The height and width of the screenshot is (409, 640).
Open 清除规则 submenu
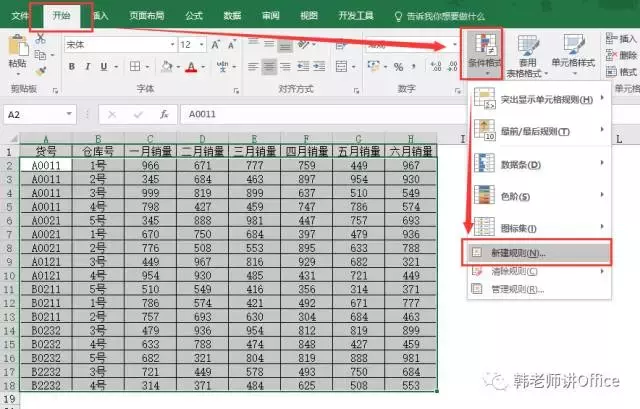click(539, 271)
